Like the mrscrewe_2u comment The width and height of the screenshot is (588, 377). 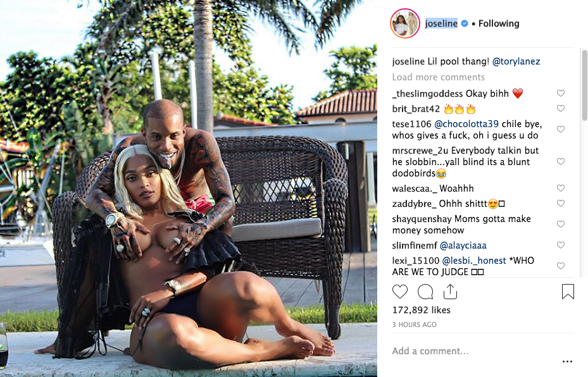(561, 162)
